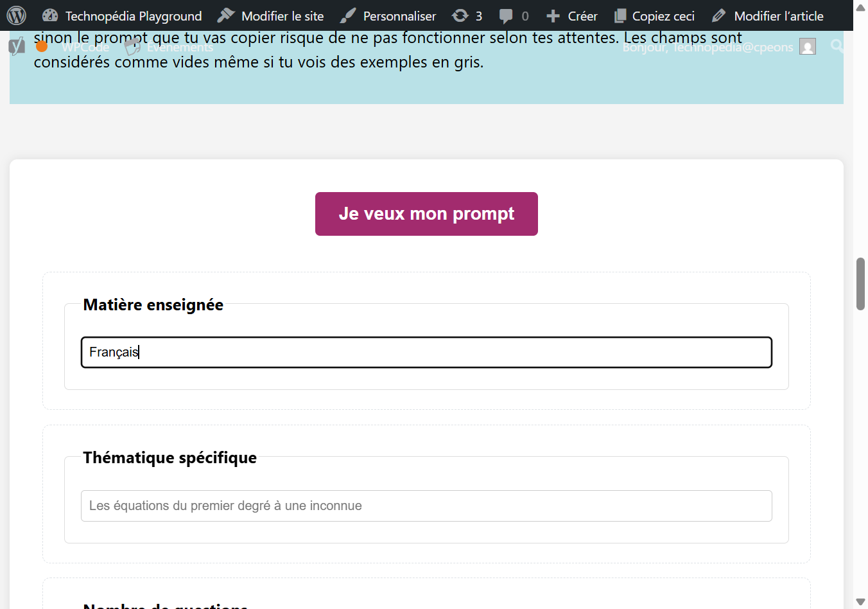The image size is (868, 609).
Task: Click the scrollbar up arrow
Action: point(860,6)
